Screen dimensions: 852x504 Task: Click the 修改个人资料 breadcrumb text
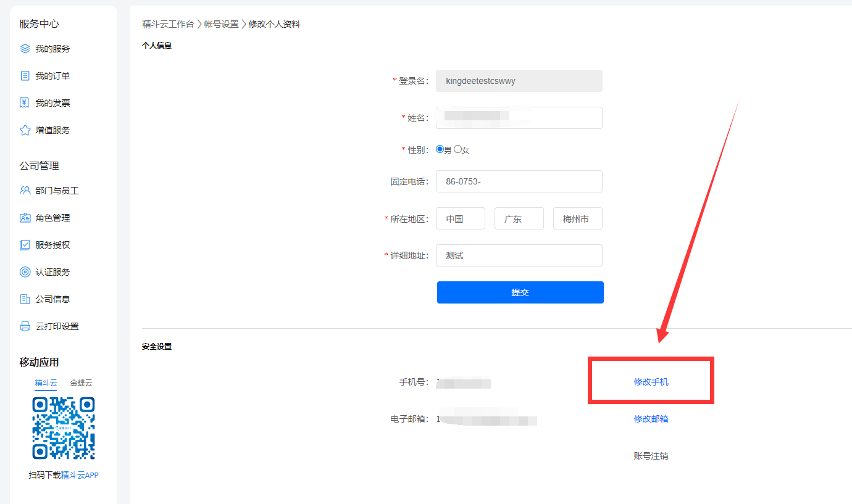[275, 24]
